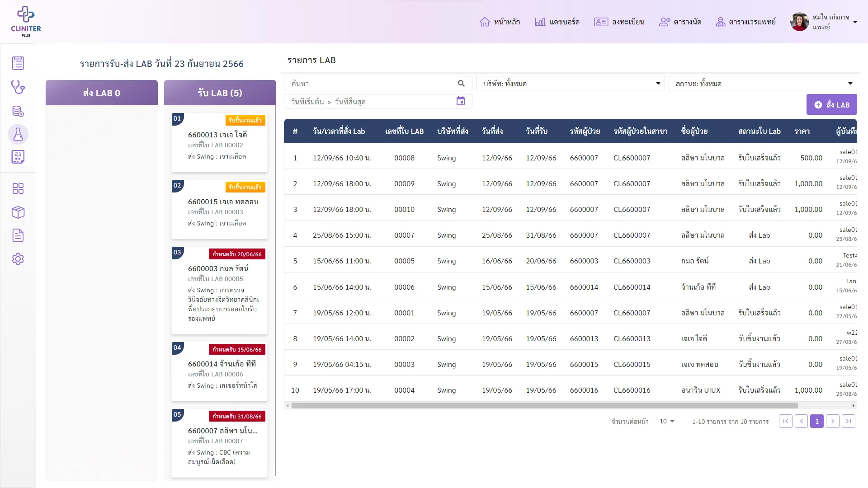Open the settings gear in sidebar

click(18, 259)
